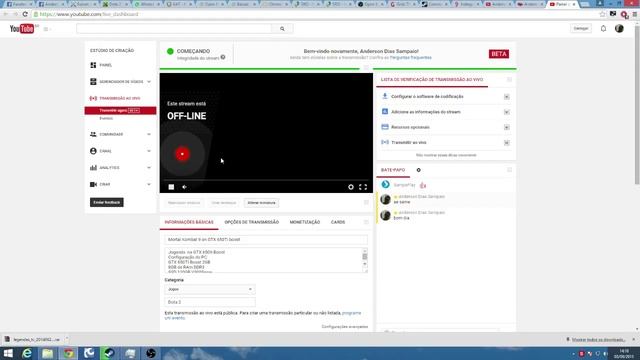Expand the Criar sidebar section
640x360 pixels.
click(149, 184)
